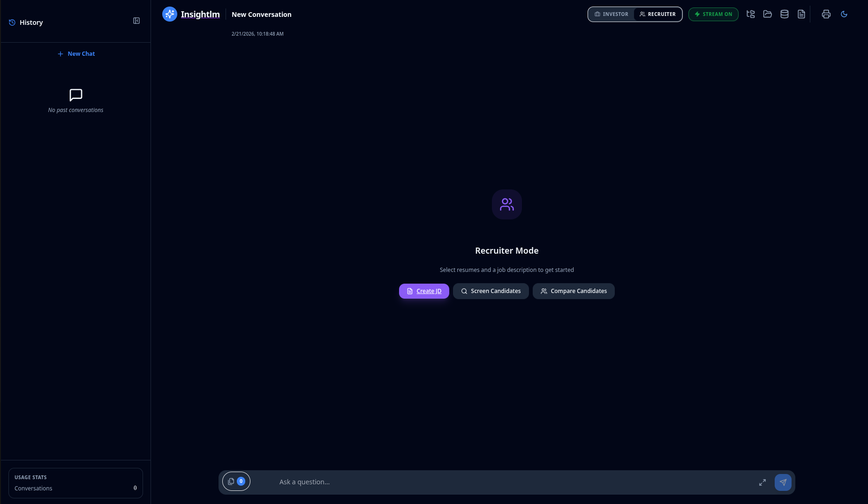The width and height of the screenshot is (868, 504).
Task: Click the Recruiter Mode people icon
Action: tap(506, 204)
